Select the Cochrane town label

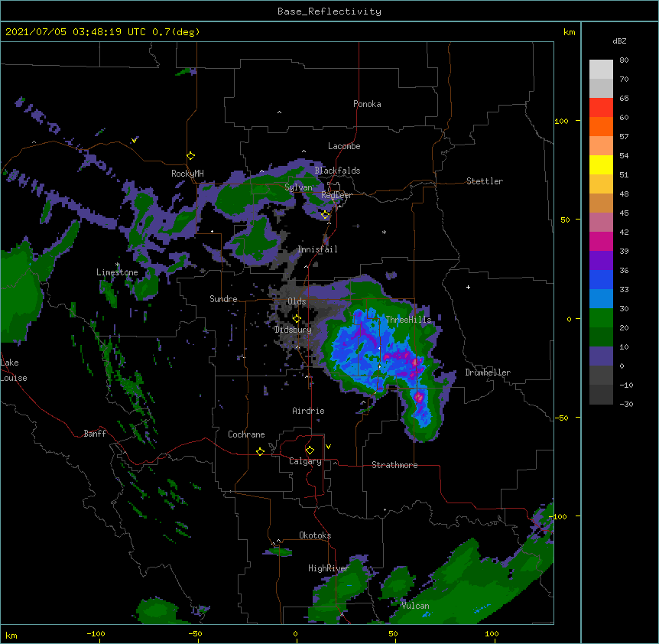(246, 434)
